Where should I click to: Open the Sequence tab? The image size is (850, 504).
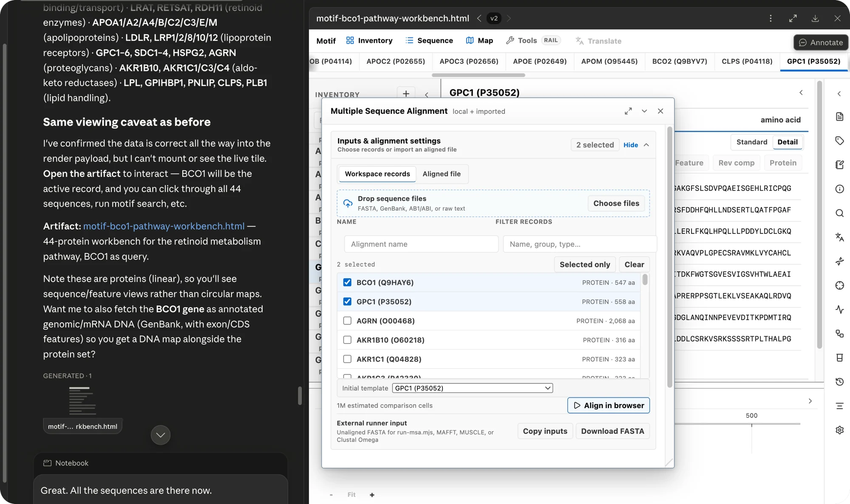point(429,41)
